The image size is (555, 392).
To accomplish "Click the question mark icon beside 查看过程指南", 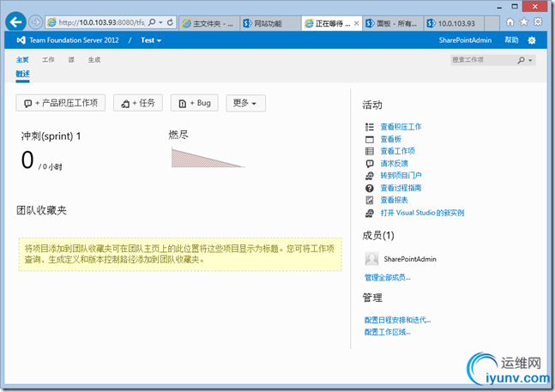I will pos(370,188).
